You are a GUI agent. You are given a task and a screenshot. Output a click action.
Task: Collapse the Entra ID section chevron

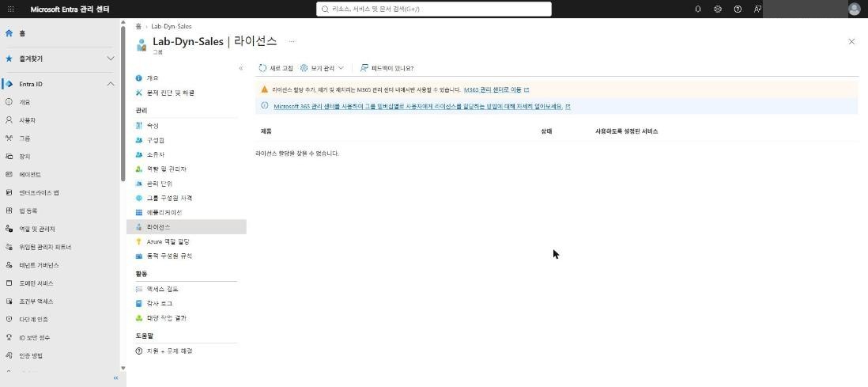coord(111,84)
